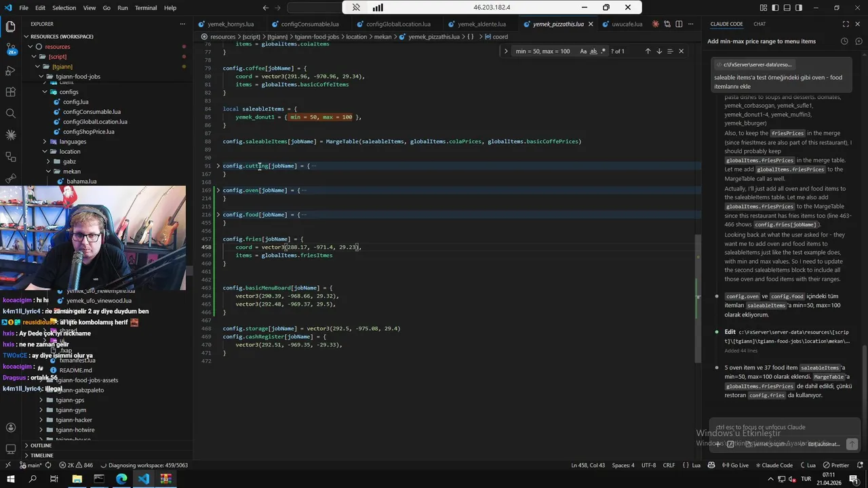Open Source Control view with 2K+ badge
The height and width of the screenshot is (488, 868).
click(x=10, y=49)
